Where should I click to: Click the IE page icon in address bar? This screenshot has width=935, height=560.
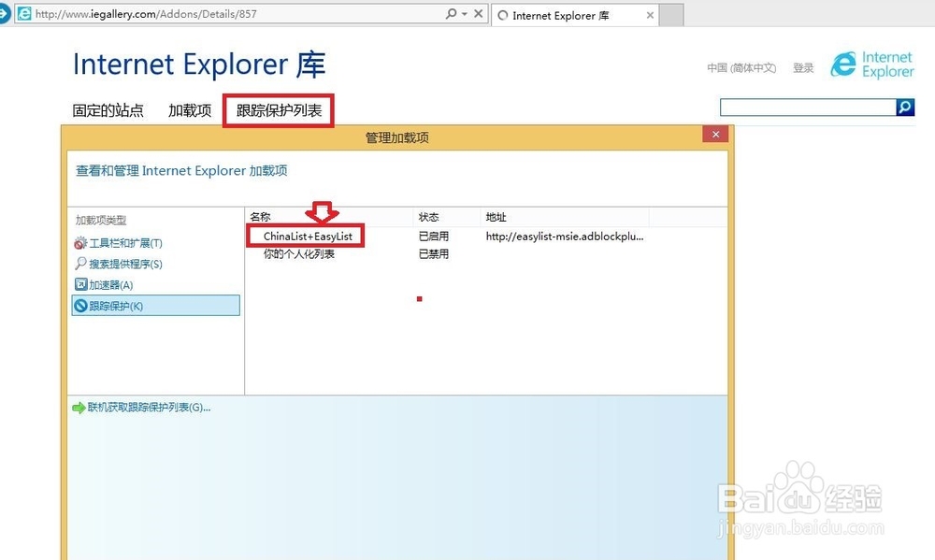click(24, 14)
